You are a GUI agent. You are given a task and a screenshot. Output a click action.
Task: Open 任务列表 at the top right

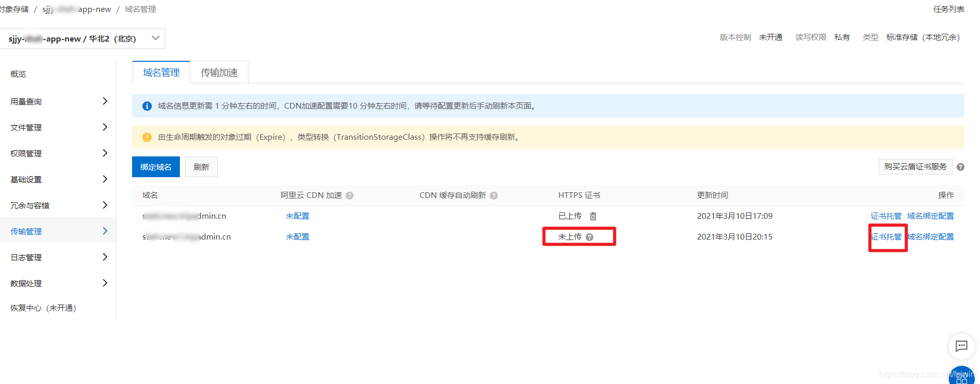tap(948, 9)
